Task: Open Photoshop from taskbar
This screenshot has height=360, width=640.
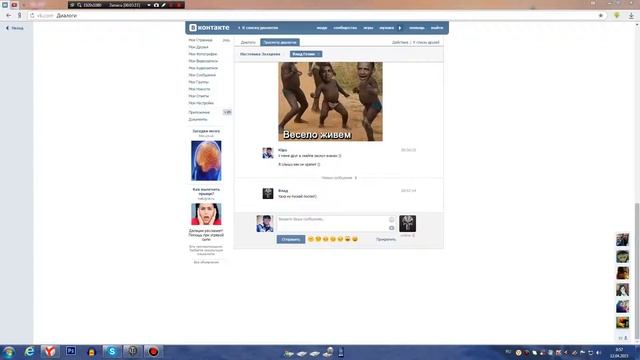Action: [x=71, y=351]
